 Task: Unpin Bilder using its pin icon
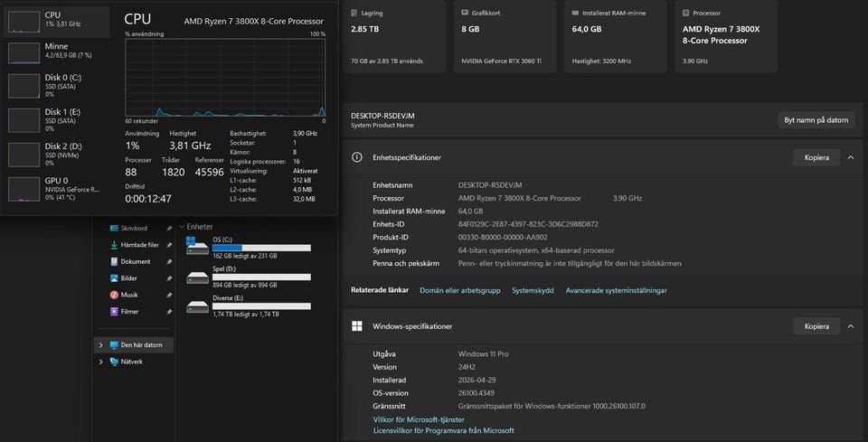pos(169,277)
